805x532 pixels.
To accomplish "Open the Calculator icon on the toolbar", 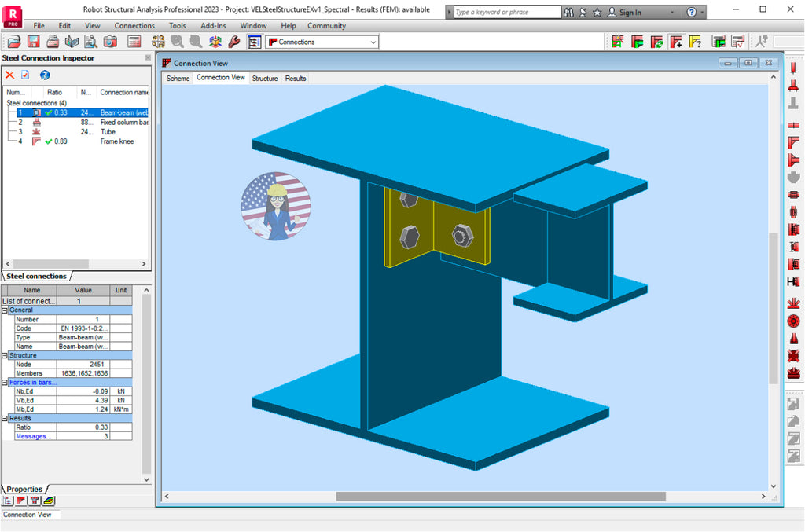I will coord(132,40).
